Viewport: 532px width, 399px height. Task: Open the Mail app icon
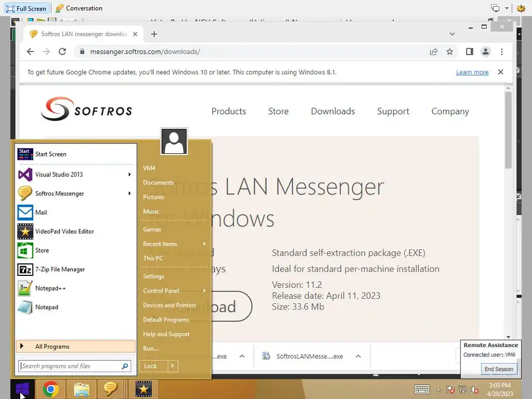pyautogui.click(x=25, y=212)
